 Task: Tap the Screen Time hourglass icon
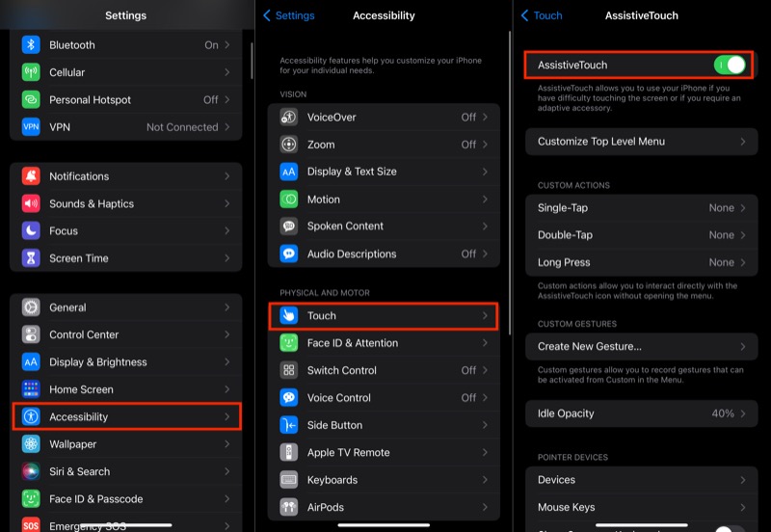pyautogui.click(x=32, y=258)
